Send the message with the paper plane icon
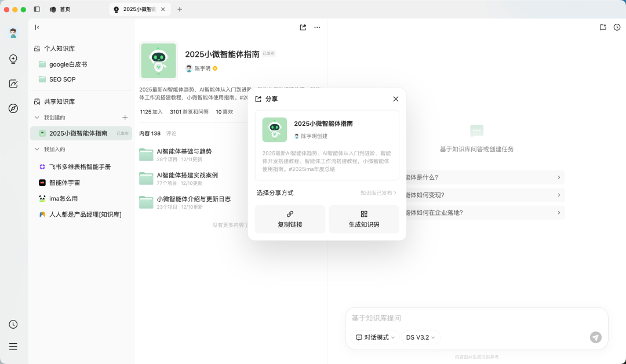 click(x=595, y=337)
